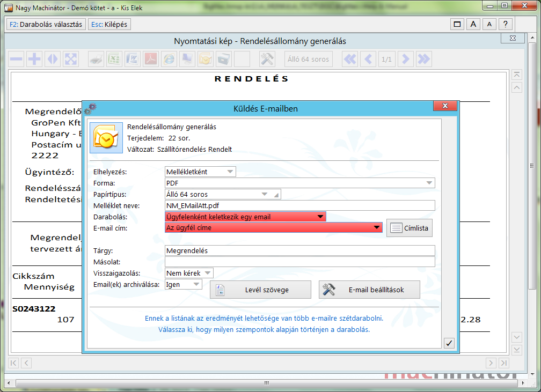Click the fit width arrows icon
Screen dimensions: 541x392
[53, 59]
